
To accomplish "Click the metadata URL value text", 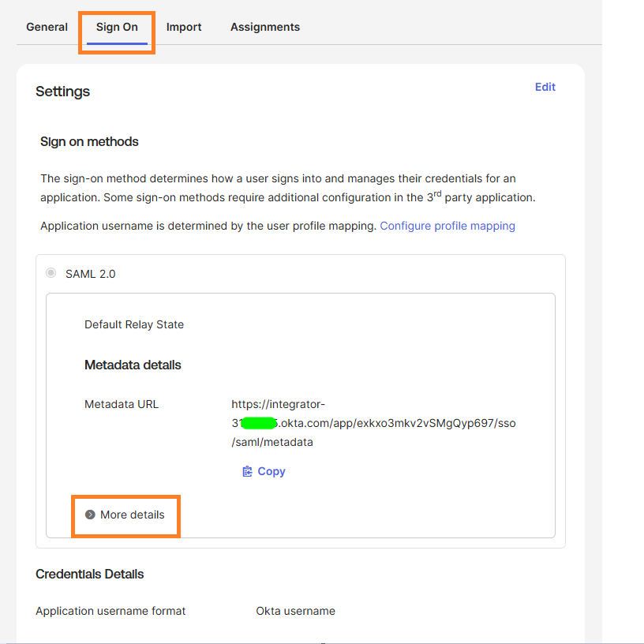I will tap(373, 423).
